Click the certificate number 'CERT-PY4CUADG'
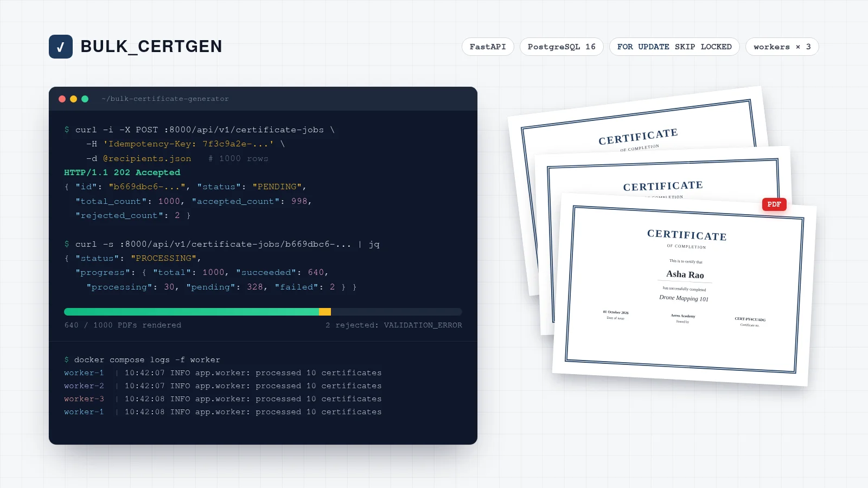 (x=750, y=319)
